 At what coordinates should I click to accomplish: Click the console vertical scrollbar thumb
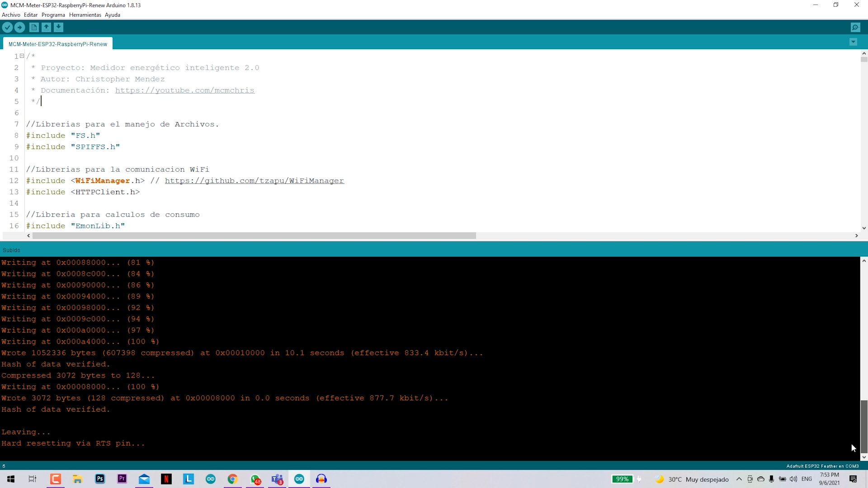(x=863, y=426)
